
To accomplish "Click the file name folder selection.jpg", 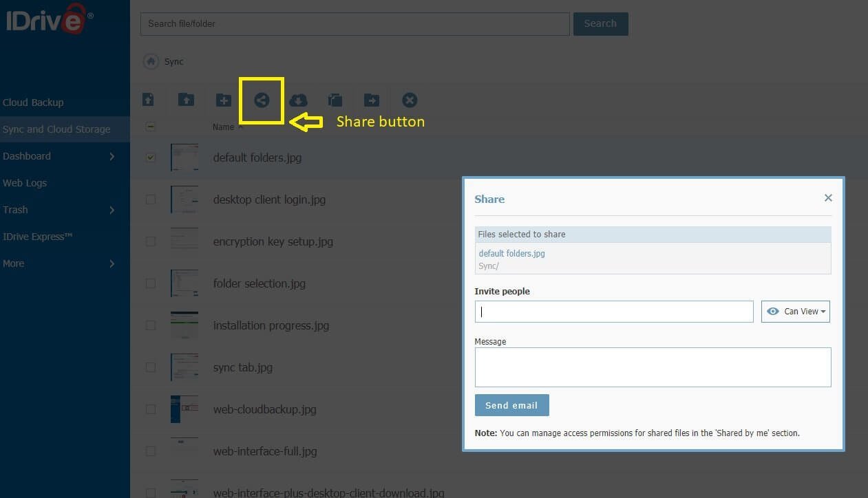I will click(x=260, y=283).
